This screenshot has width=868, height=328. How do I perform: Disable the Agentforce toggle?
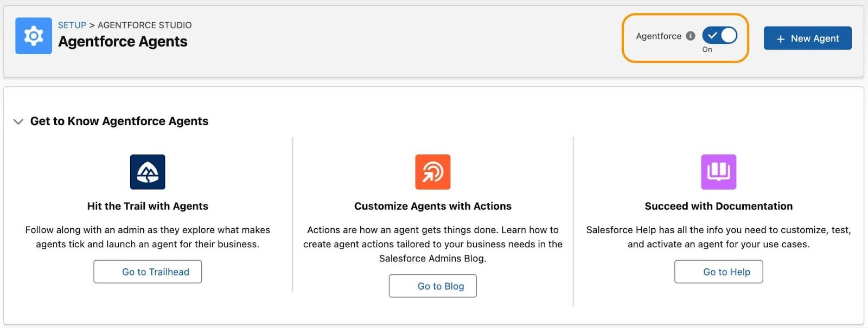(720, 35)
